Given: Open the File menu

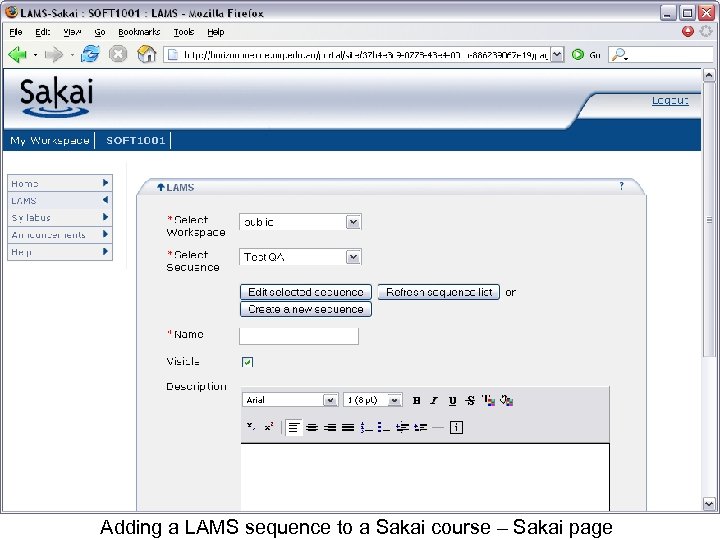Looking at the screenshot, I should (16, 32).
